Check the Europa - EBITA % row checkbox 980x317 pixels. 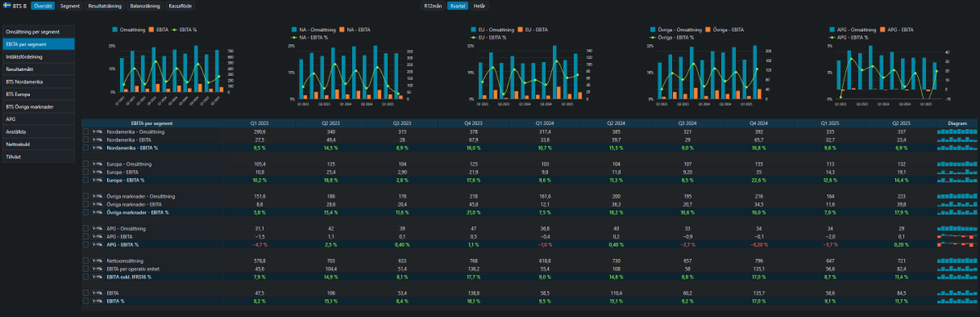[x=86, y=179]
